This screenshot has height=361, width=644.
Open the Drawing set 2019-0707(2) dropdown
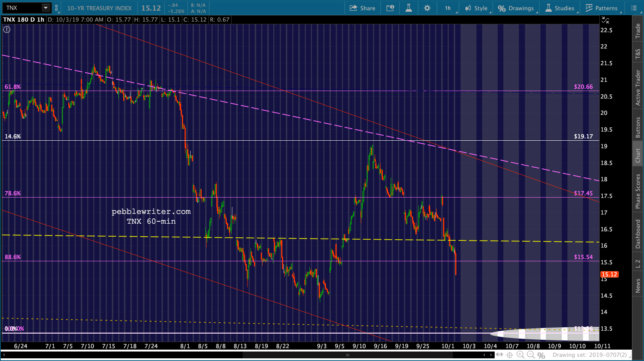[x=591, y=355]
